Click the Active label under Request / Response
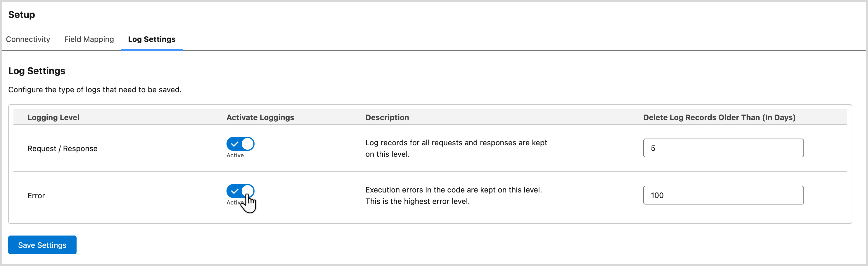Viewport: 868px width, 266px height. [235, 156]
